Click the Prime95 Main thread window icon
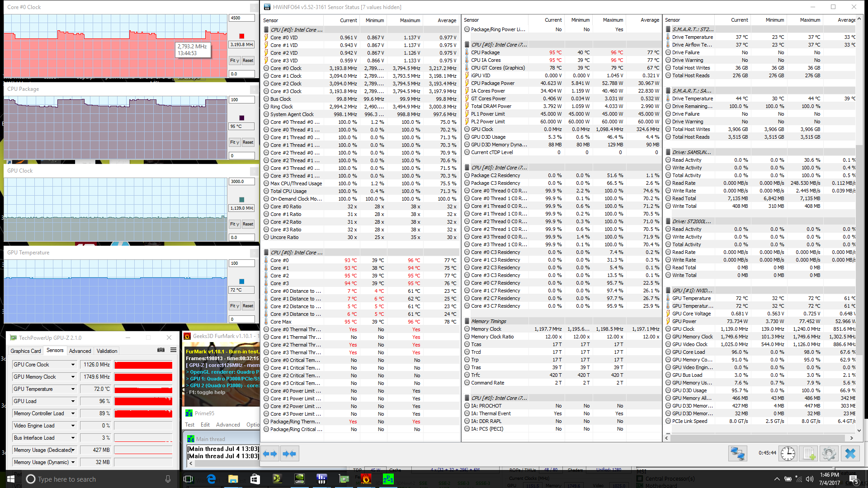Viewport: 868px width, 488px height. point(191,439)
